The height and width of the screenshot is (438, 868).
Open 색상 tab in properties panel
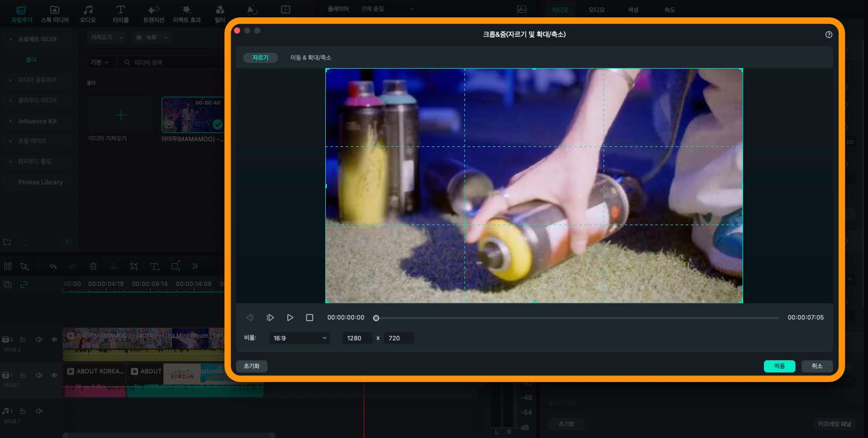click(633, 10)
